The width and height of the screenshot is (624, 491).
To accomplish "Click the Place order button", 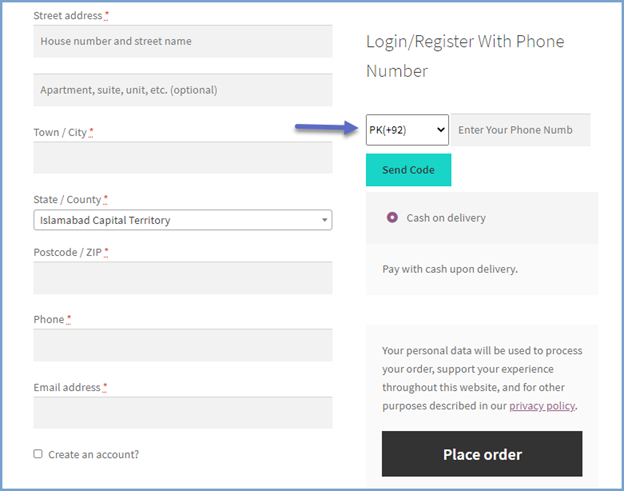I will 482,454.
